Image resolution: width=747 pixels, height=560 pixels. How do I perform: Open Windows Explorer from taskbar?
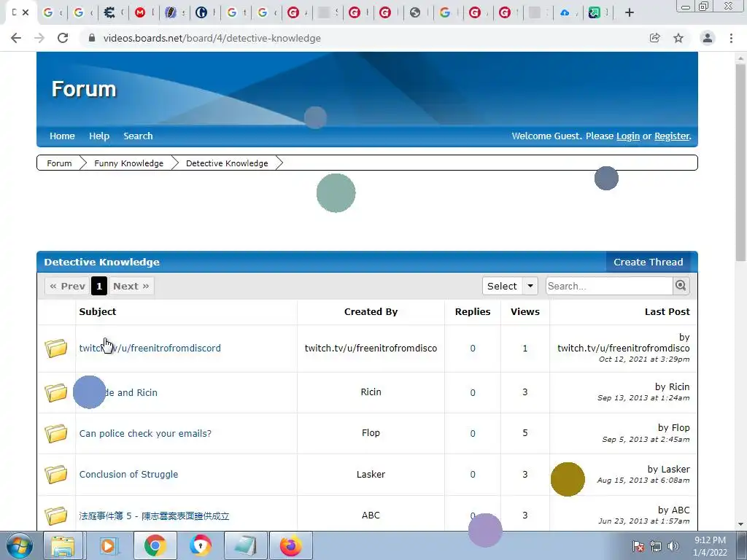63,545
